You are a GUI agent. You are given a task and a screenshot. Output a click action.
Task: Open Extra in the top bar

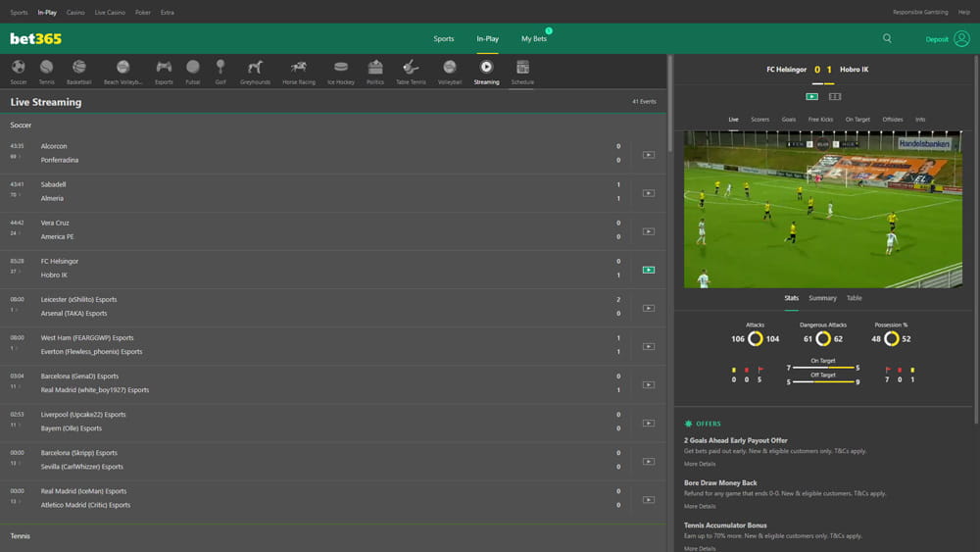167,12
